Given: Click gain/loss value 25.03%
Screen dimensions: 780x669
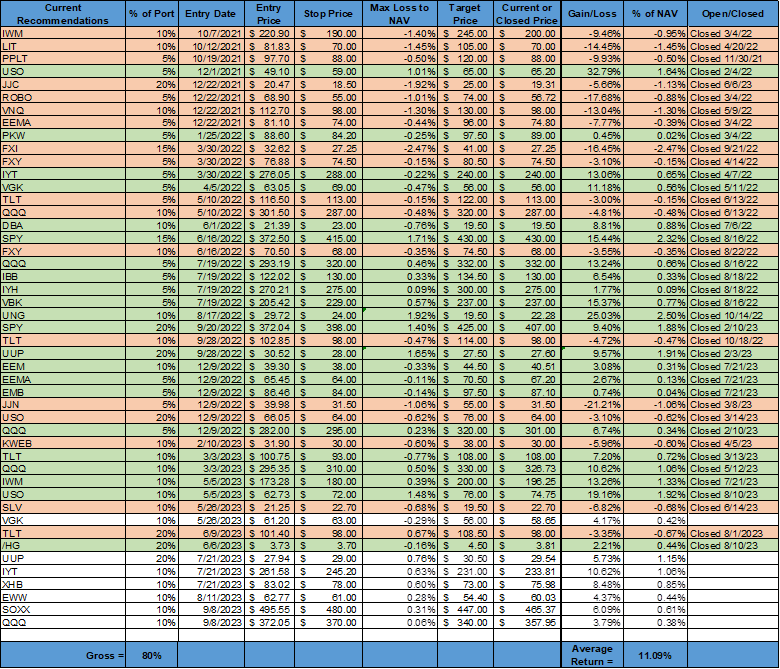Looking at the screenshot, I should coord(592,315).
